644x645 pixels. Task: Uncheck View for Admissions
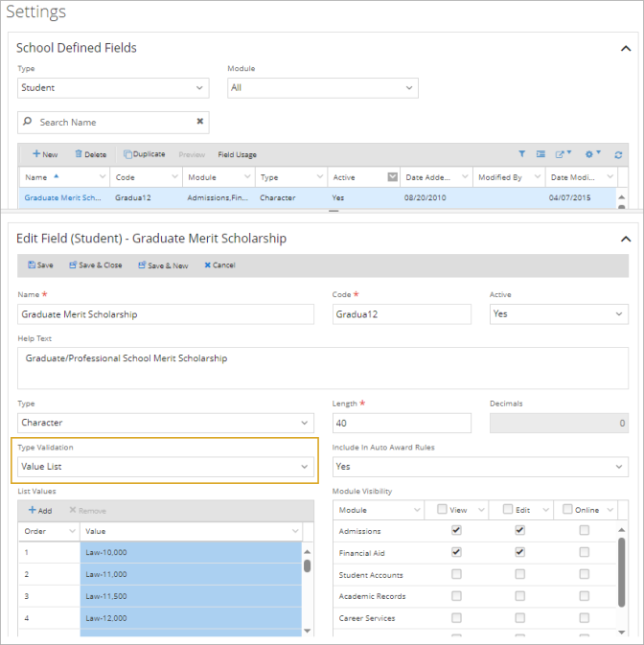[x=456, y=530]
